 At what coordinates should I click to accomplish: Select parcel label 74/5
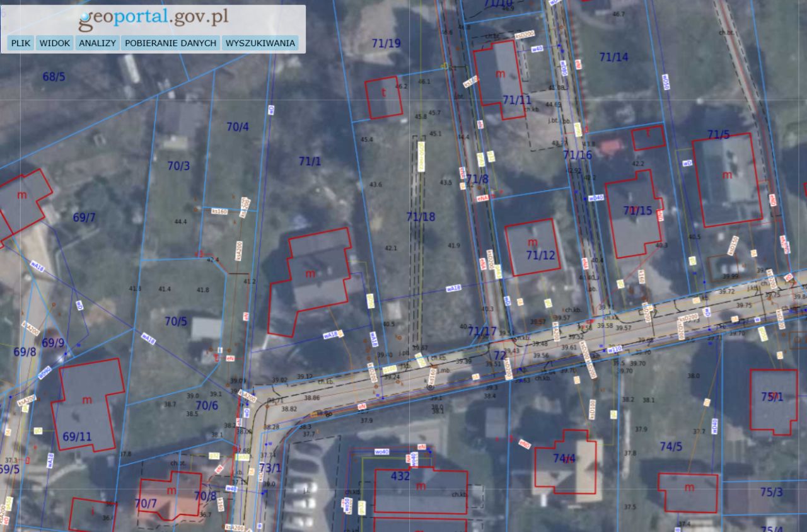tap(671, 446)
